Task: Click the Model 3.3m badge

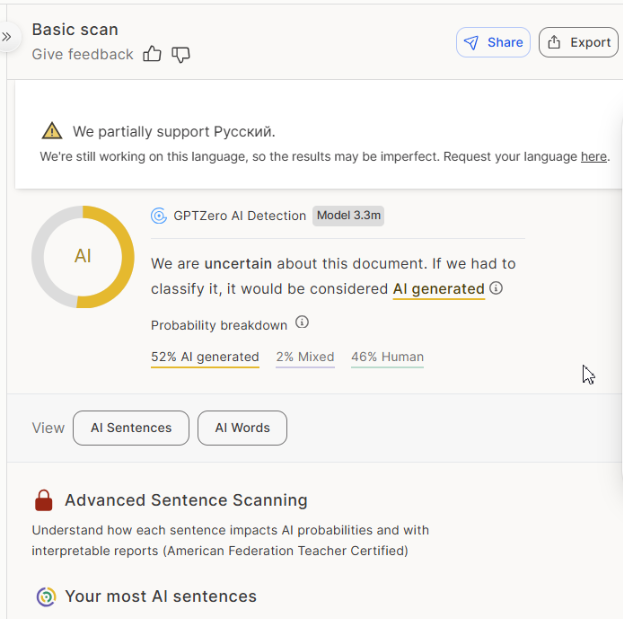Action: click(x=349, y=215)
